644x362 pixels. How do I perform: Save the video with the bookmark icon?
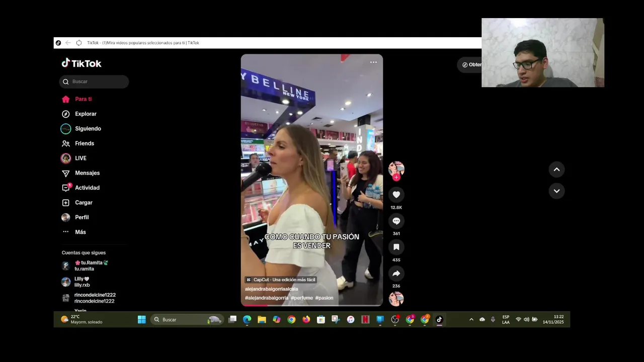[x=396, y=247]
